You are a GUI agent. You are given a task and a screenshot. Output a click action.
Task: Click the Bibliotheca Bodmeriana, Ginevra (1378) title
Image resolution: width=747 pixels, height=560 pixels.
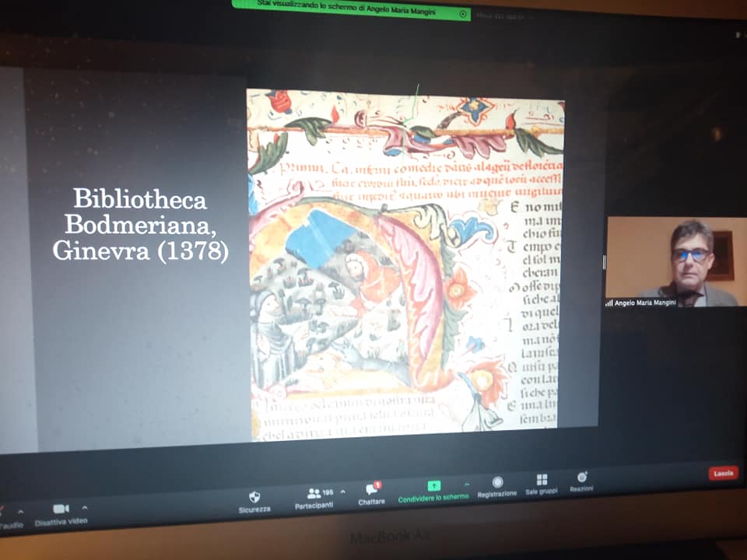coord(140,224)
